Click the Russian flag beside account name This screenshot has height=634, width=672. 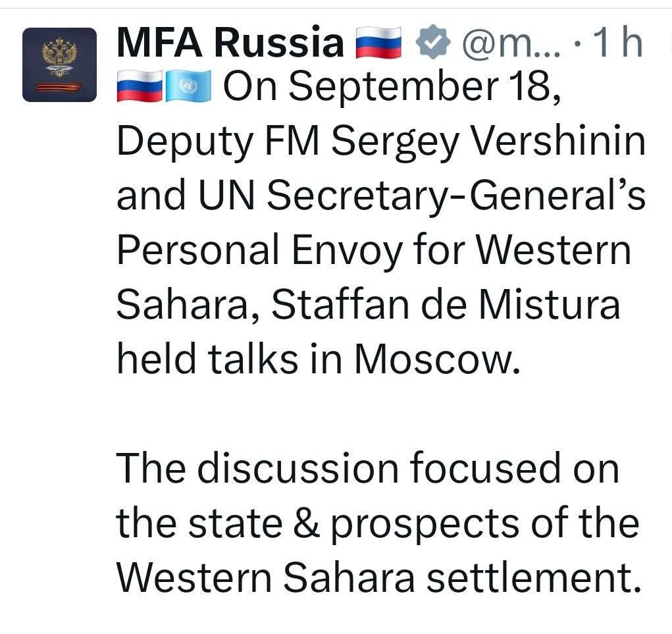[378, 43]
